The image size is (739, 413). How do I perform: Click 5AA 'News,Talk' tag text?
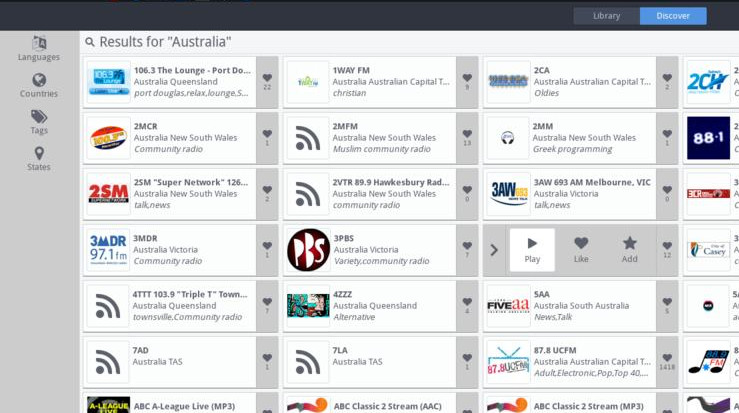(553, 317)
